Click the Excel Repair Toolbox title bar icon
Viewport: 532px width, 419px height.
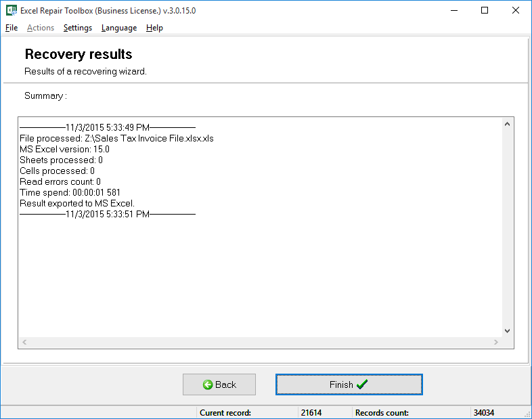pyautogui.click(x=12, y=11)
